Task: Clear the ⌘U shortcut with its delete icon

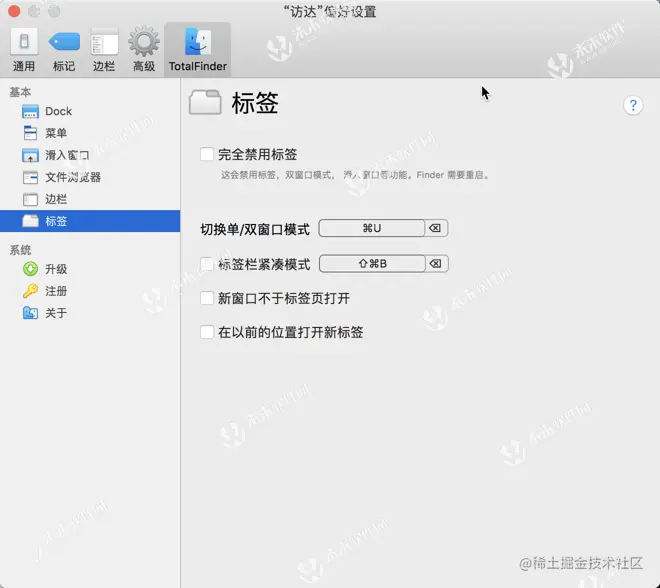Action: click(x=435, y=228)
